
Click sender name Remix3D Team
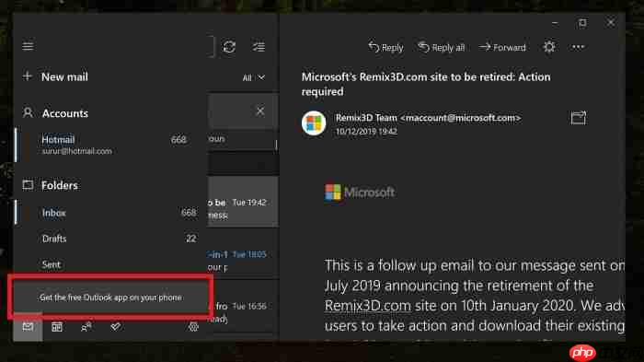pos(366,118)
